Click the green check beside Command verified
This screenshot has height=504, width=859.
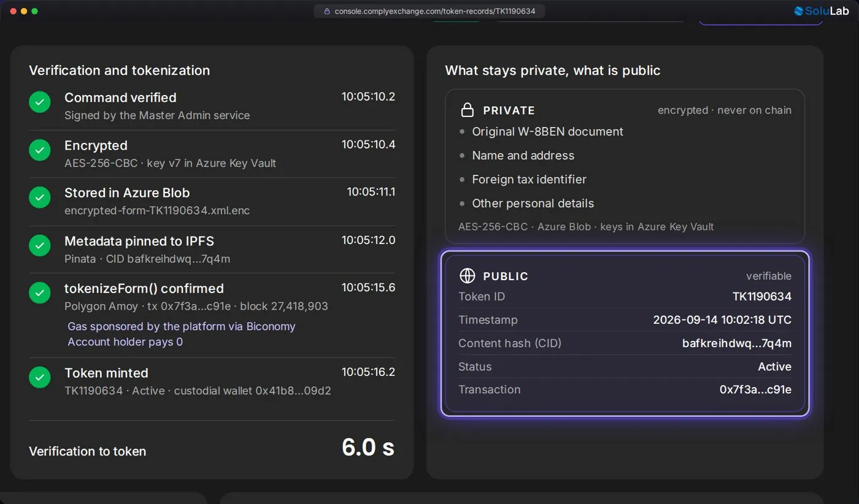(x=40, y=102)
